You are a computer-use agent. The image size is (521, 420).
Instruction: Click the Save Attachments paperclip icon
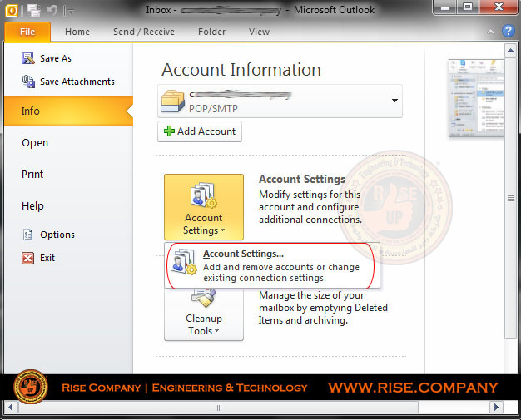pos(28,82)
